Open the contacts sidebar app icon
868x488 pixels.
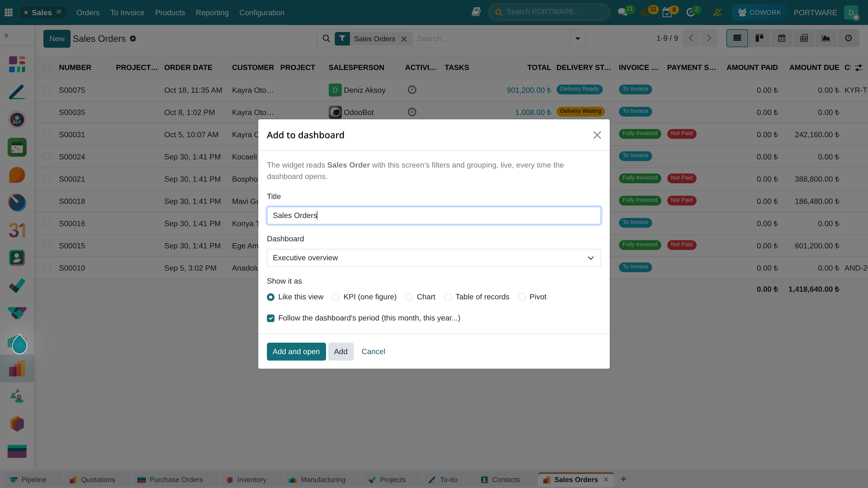[17, 258]
